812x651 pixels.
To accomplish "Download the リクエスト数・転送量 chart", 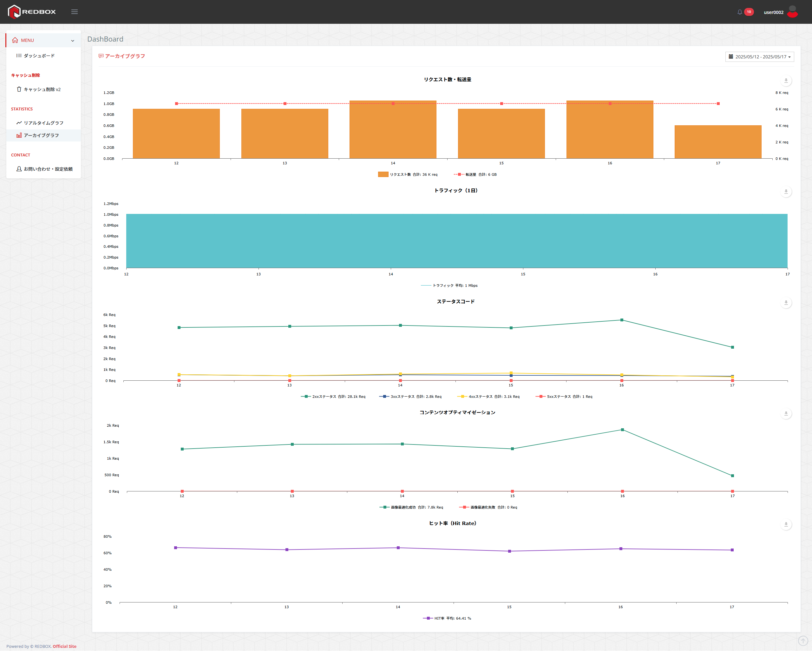I will click(x=786, y=81).
